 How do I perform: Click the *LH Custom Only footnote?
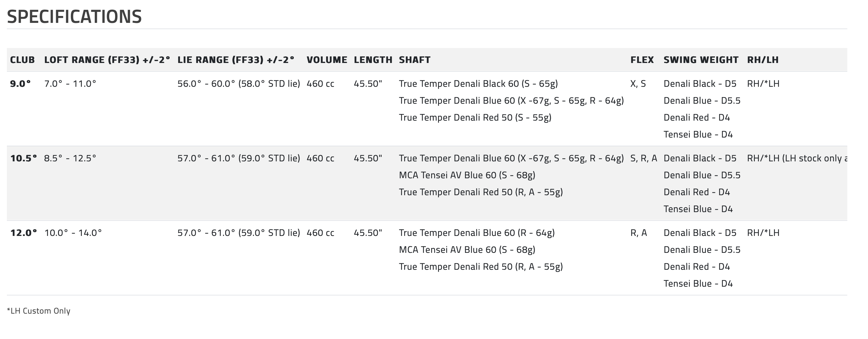pos(38,311)
